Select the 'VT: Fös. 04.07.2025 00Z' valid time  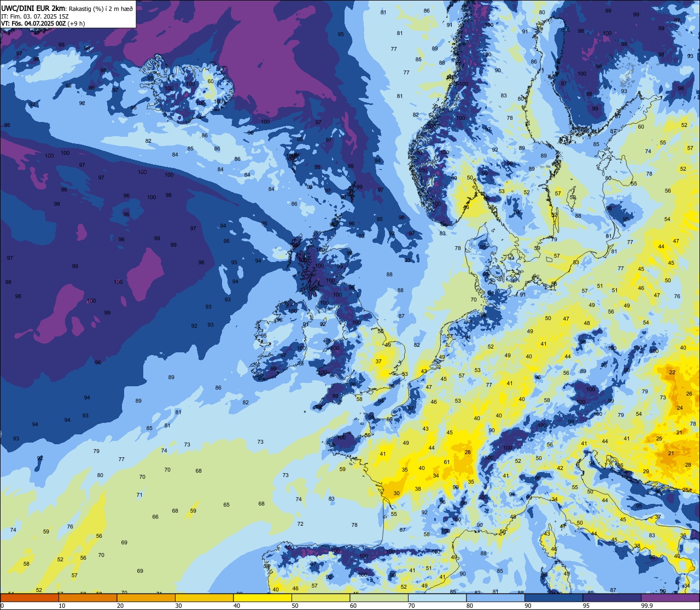tap(33, 24)
